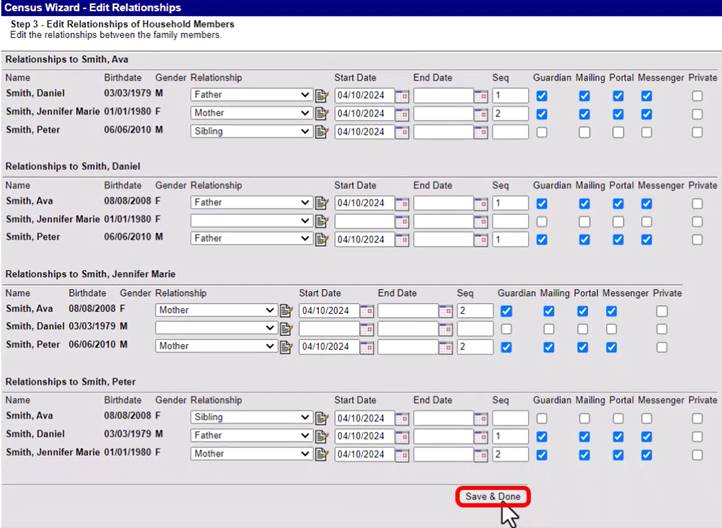Open Start Date calendar for Jennifer Marie in Daniel's section
The width and height of the screenshot is (722, 528).
coord(402,221)
